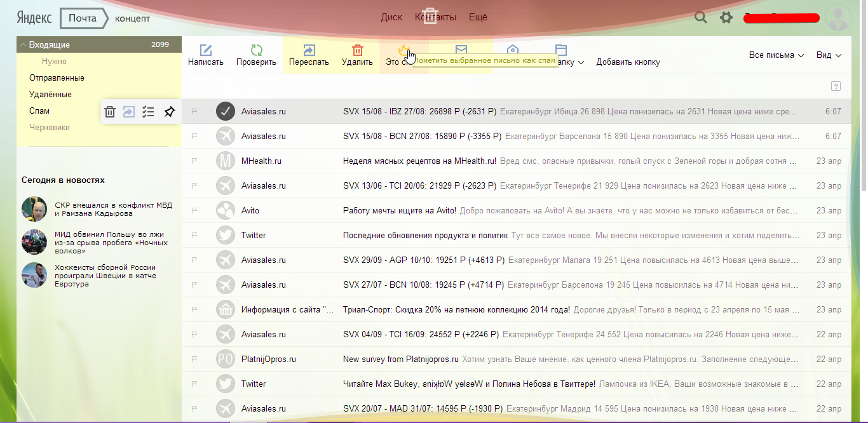Image resolution: width=868 pixels, height=423 pixels.
Task: Open the Ещё menu
Action: click(478, 18)
